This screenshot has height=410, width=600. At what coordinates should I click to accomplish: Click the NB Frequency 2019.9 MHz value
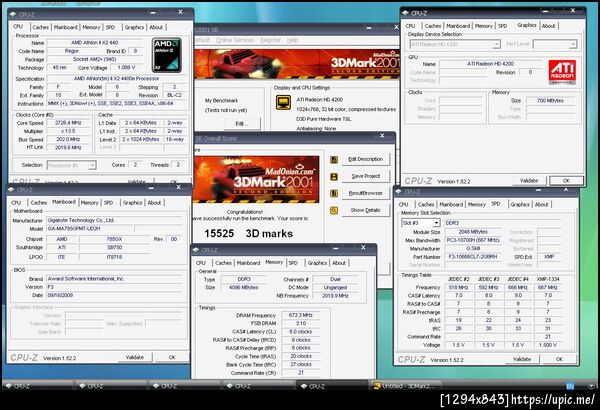[335, 296]
